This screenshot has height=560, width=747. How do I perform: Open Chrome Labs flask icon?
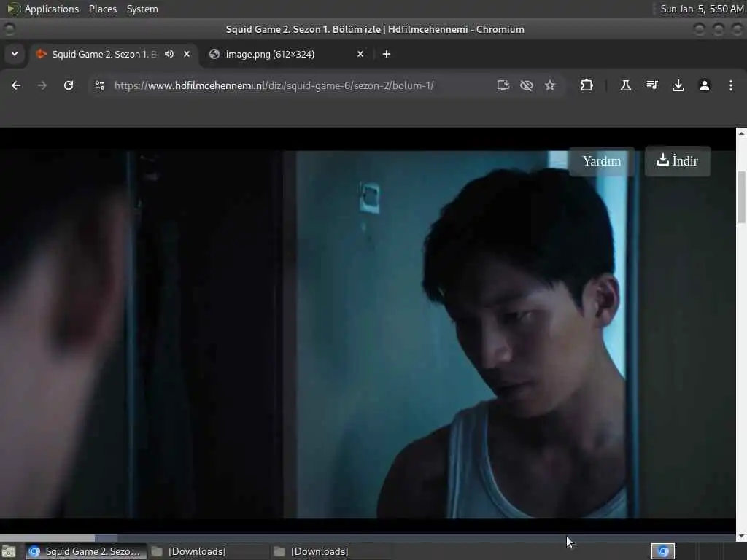coord(625,85)
